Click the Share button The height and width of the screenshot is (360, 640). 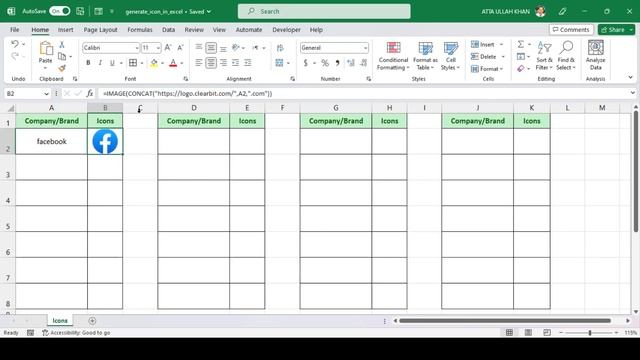tap(613, 29)
